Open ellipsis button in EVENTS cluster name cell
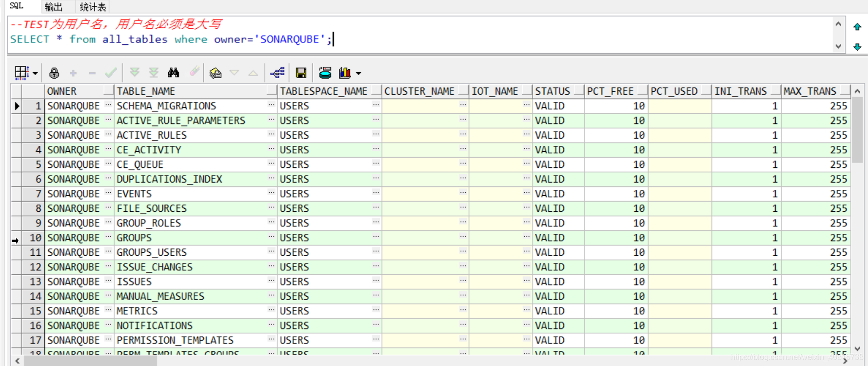The width and height of the screenshot is (868, 366). [463, 193]
